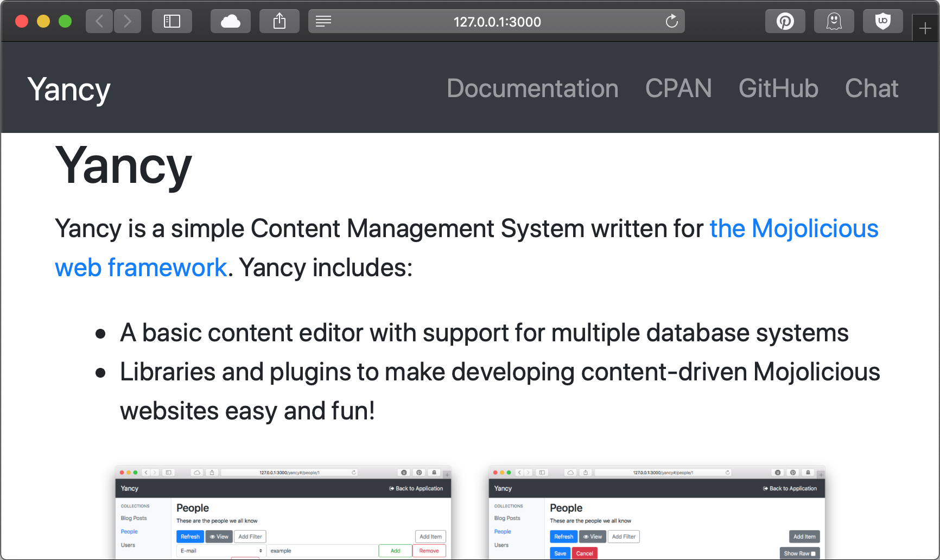Image resolution: width=940 pixels, height=560 pixels.
Task: Open the Ghostery extension icon
Action: (834, 22)
